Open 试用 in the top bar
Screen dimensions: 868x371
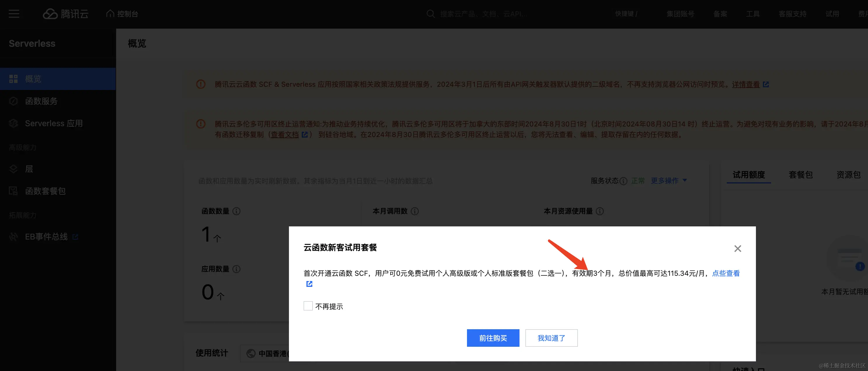[832, 14]
